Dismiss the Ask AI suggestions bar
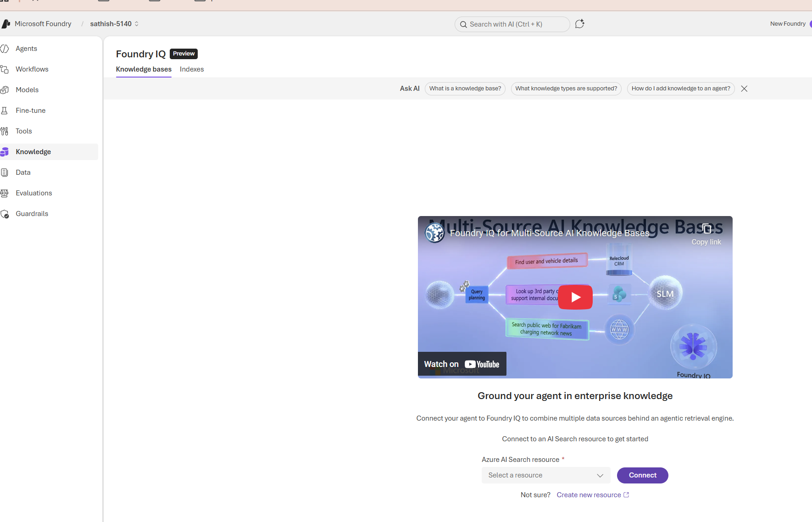 tap(744, 89)
